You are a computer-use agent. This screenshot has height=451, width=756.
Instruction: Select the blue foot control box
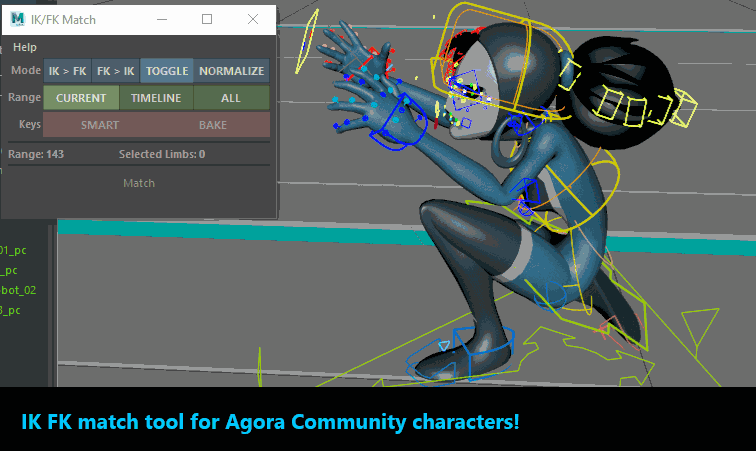coord(480,345)
